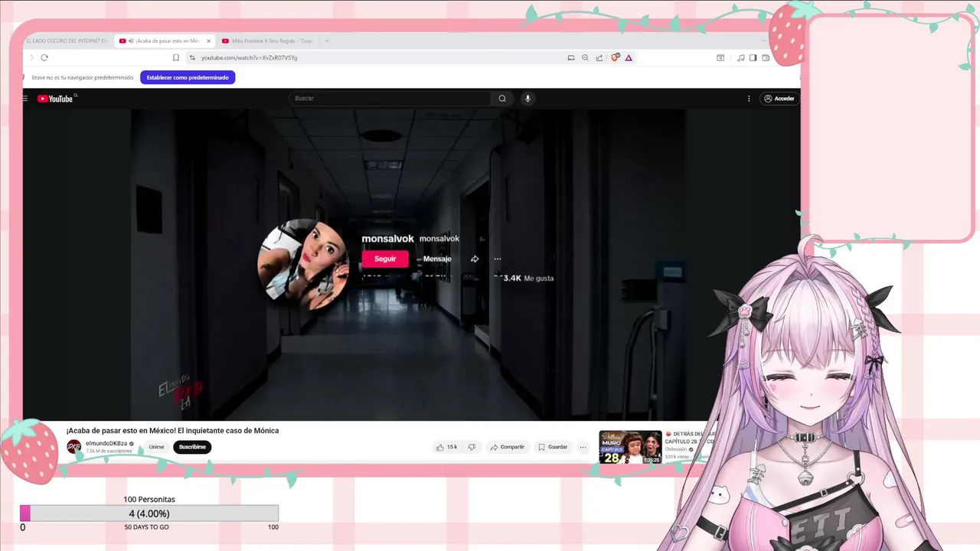Click the Acceder sign-in button
The image size is (980, 551).
[779, 99]
